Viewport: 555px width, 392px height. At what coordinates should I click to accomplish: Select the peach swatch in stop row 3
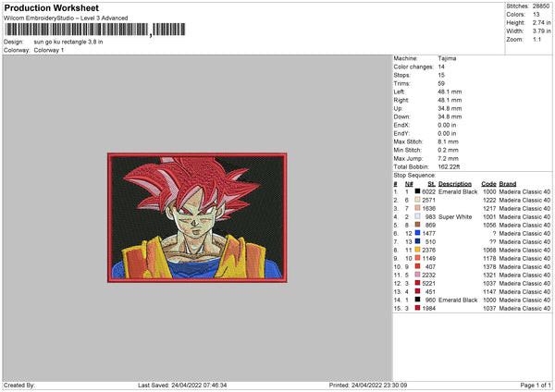(417, 208)
